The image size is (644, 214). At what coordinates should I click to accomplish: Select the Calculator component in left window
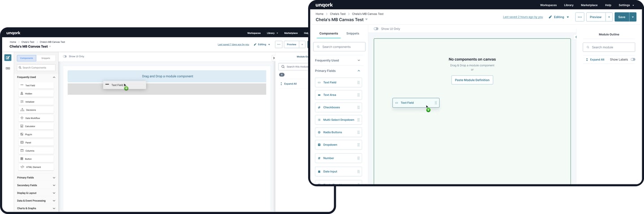tap(36, 126)
